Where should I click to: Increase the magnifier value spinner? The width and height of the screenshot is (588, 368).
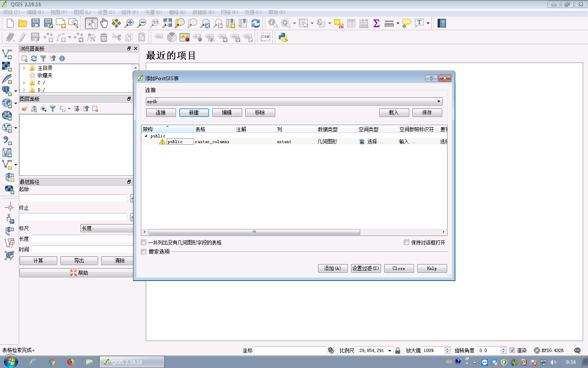tap(448, 349)
